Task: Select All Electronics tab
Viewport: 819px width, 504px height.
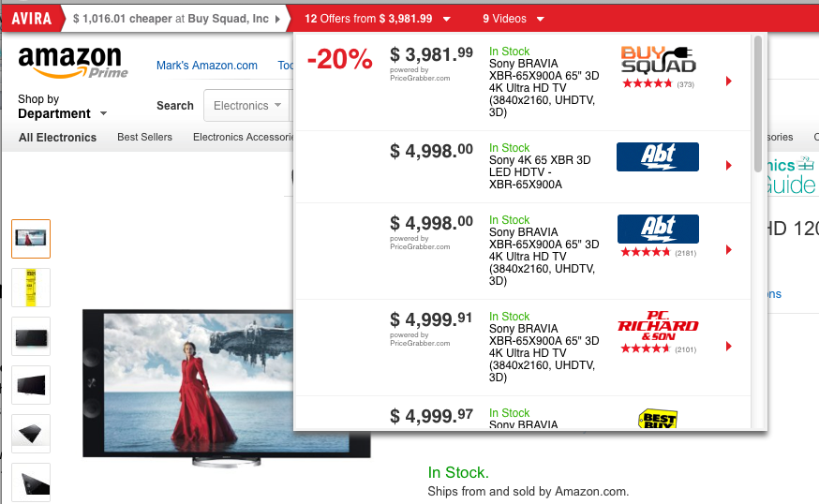Action: point(57,138)
